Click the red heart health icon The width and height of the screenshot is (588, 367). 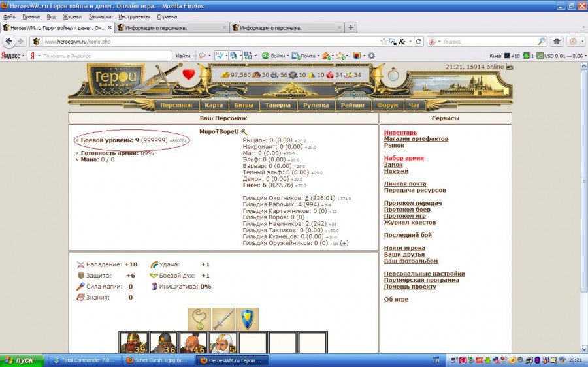189,74
